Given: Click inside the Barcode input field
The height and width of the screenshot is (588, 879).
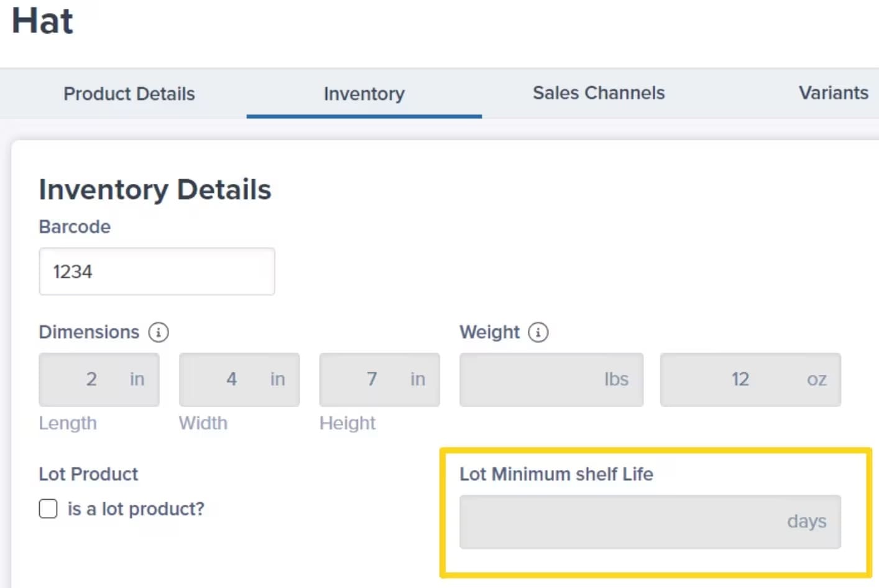Looking at the screenshot, I should point(157,272).
